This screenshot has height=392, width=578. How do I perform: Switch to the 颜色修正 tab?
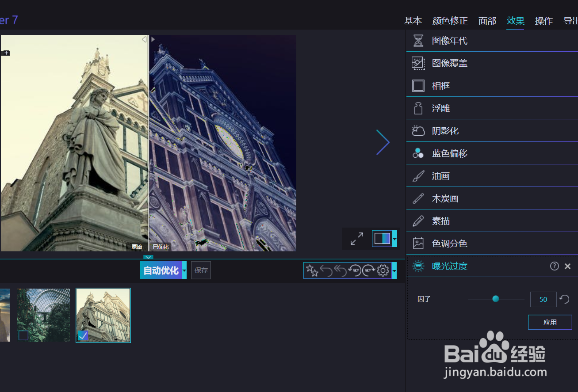pos(450,21)
